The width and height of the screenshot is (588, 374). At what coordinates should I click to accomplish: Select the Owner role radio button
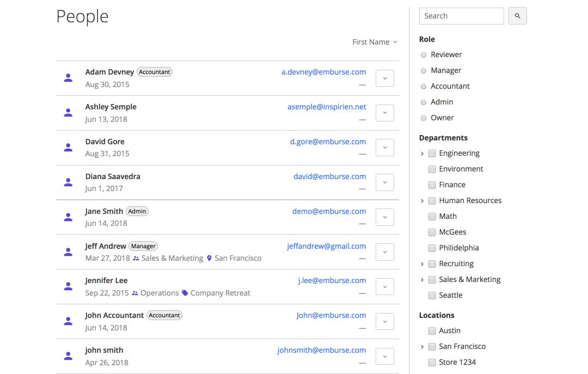(x=424, y=118)
